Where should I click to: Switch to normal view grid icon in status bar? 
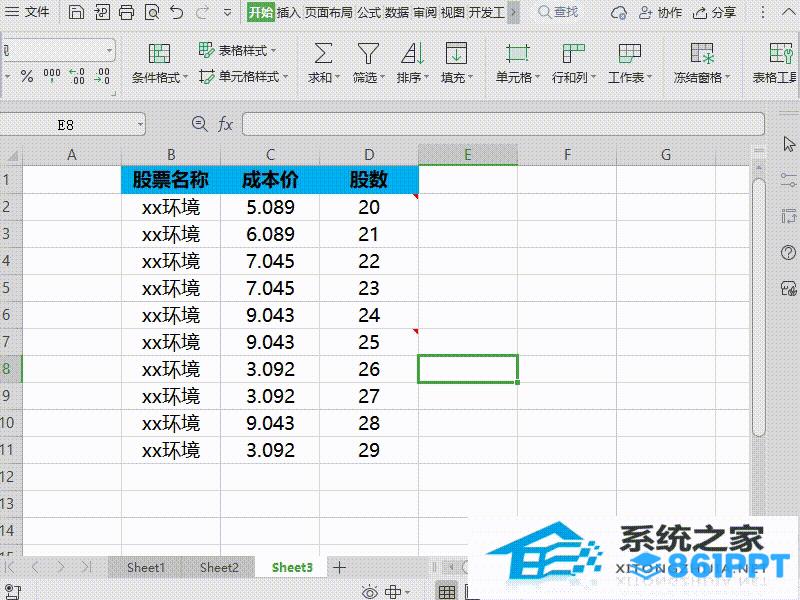(x=447, y=592)
